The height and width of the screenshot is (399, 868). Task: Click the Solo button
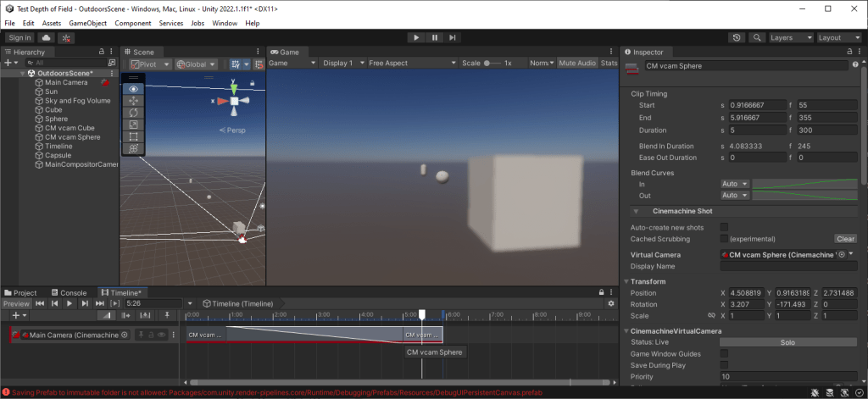787,341
